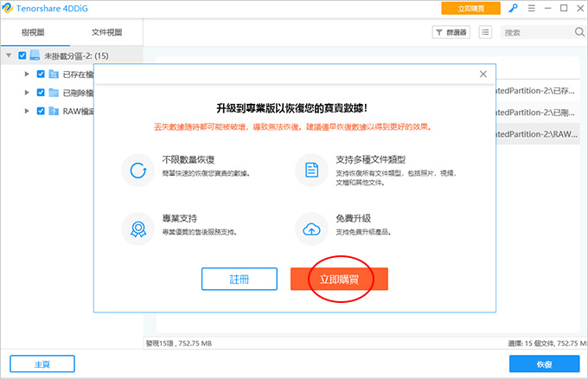Close the upgrade dialog

pos(483,74)
